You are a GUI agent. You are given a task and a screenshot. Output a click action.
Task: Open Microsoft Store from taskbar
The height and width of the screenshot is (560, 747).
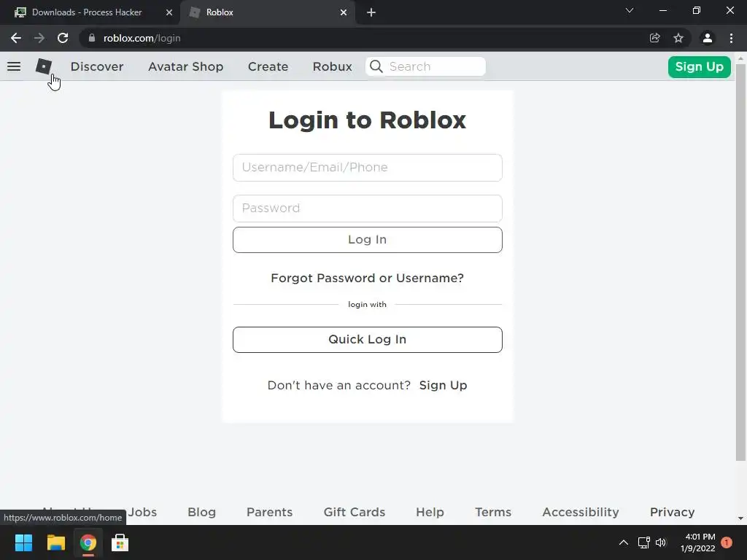[x=120, y=542]
